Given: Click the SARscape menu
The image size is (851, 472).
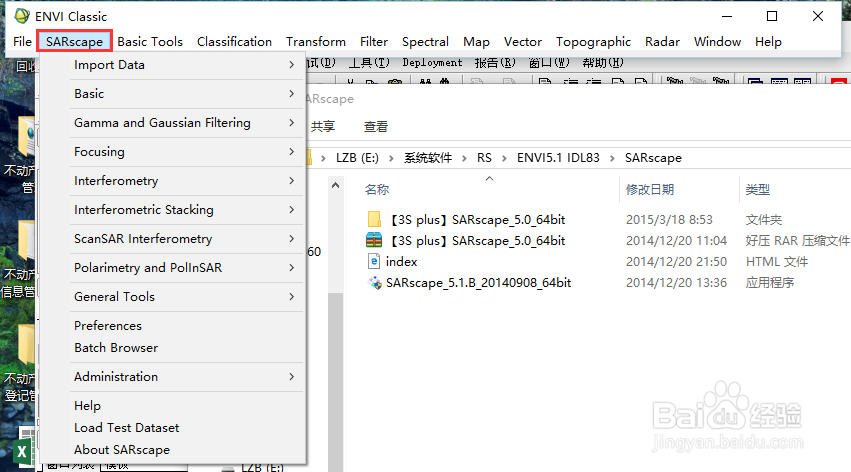Looking at the screenshot, I should point(74,42).
